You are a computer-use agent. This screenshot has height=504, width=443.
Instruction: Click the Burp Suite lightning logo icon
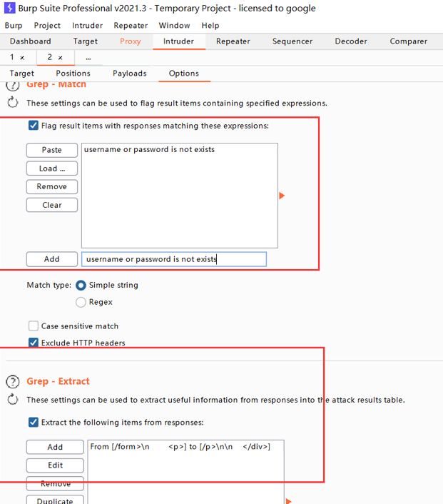(x=9, y=8)
